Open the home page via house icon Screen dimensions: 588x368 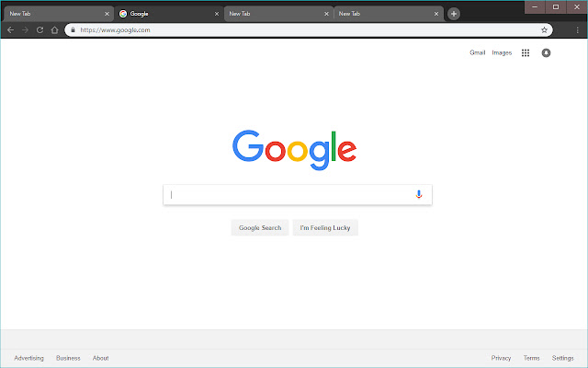point(55,30)
